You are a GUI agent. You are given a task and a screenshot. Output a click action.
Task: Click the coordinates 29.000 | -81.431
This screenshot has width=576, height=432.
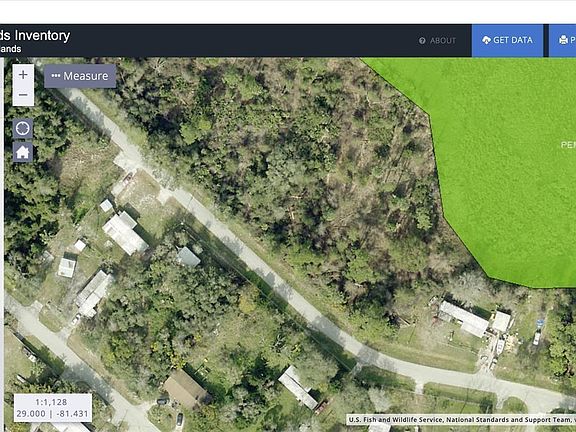53,414
